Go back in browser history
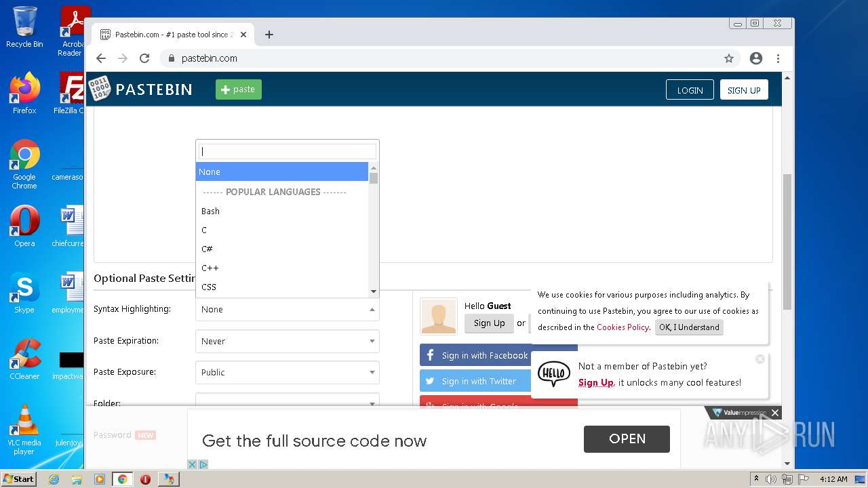Viewport: 868px width, 488px height. pyautogui.click(x=101, y=58)
